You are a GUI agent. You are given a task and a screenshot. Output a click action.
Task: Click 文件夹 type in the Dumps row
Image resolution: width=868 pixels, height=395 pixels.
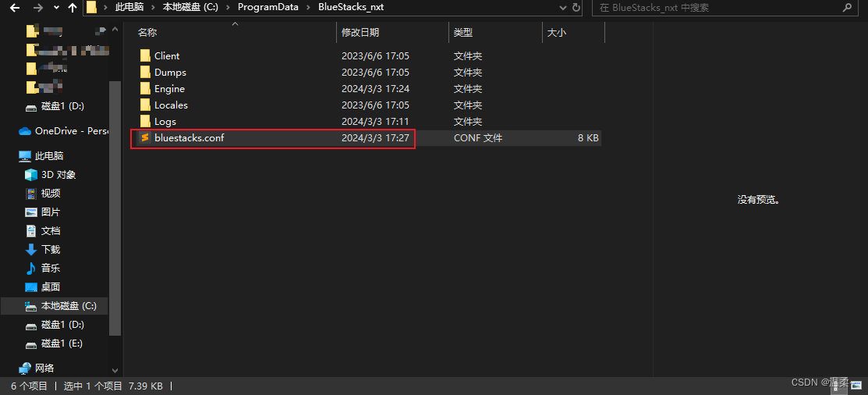[x=469, y=73]
